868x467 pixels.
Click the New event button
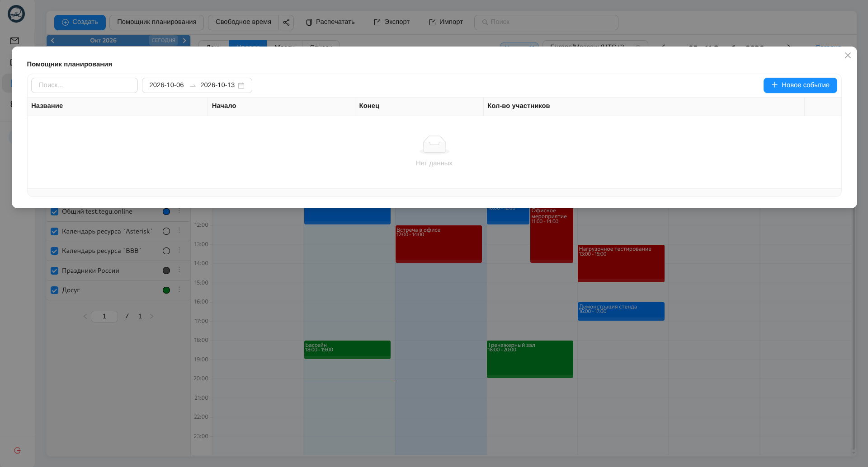click(x=800, y=85)
